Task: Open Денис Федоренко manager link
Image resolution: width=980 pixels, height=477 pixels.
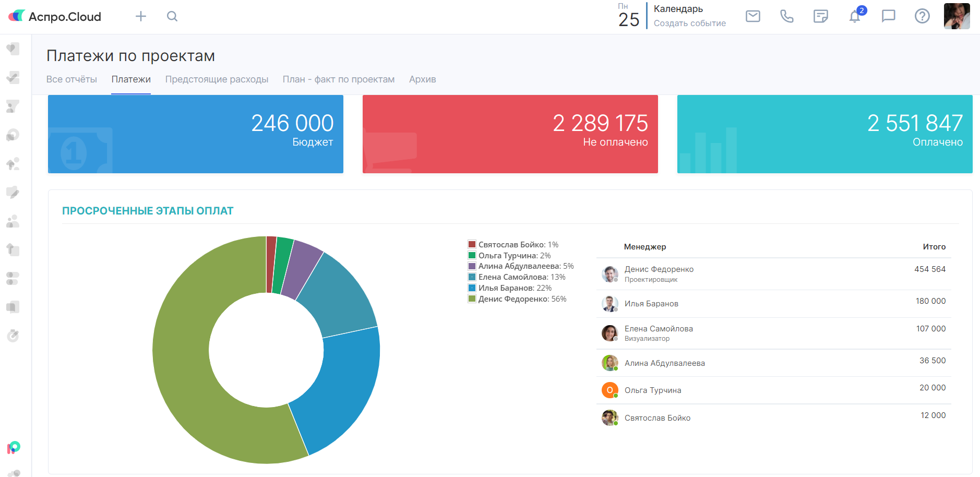Action: pos(659,269)
